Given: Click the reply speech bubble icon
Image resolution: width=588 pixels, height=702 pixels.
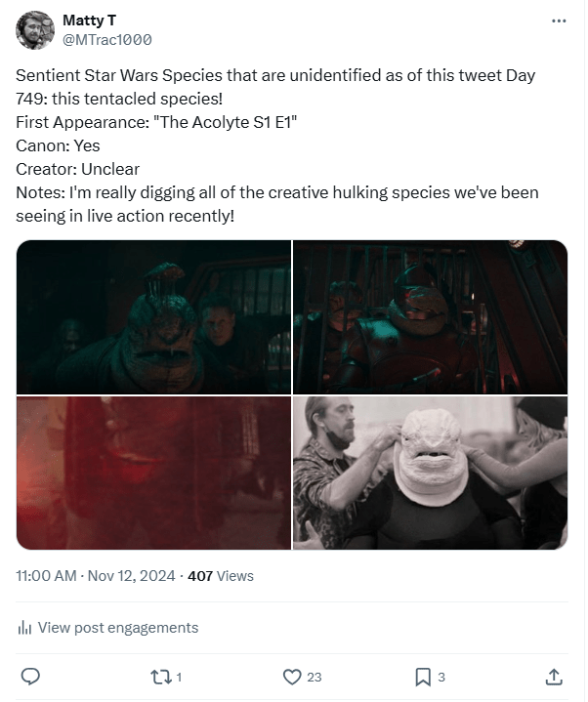Looking at the screenshot, I should coord(30,676).
